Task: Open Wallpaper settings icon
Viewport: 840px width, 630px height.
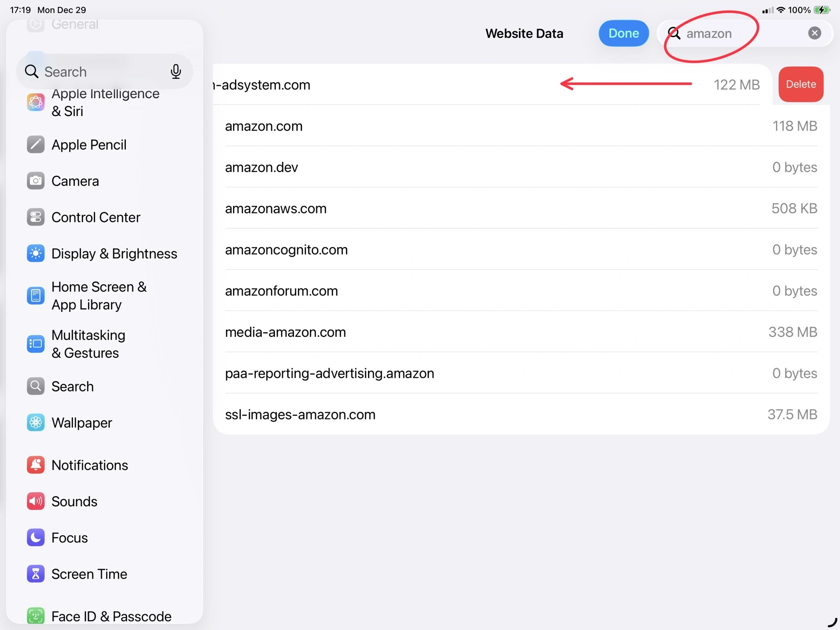Action: [35, 423]
